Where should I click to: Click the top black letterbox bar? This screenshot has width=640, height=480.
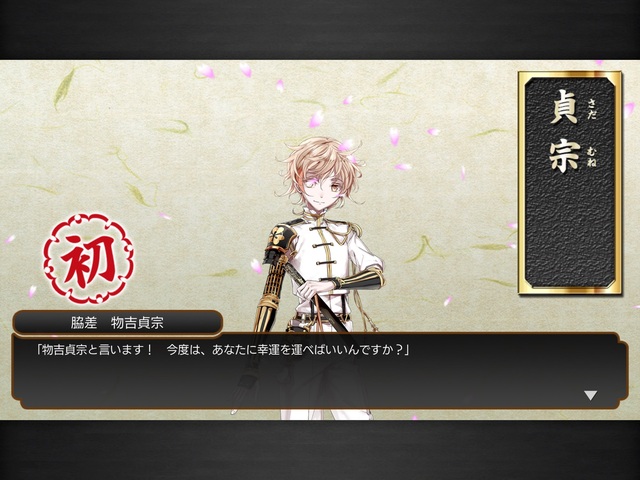click(320, 29)
